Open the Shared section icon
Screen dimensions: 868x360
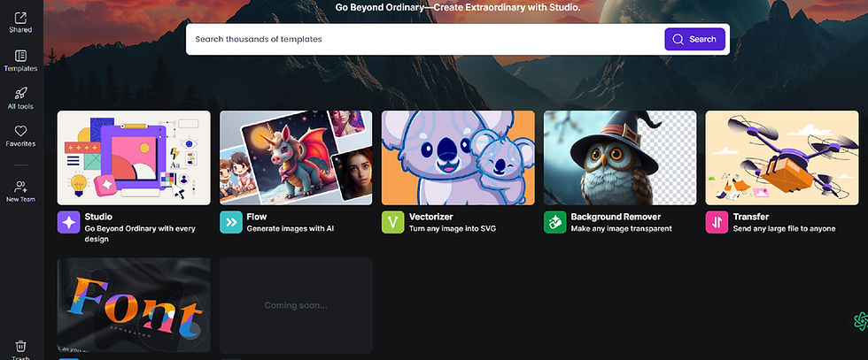(x=20, y=18)
